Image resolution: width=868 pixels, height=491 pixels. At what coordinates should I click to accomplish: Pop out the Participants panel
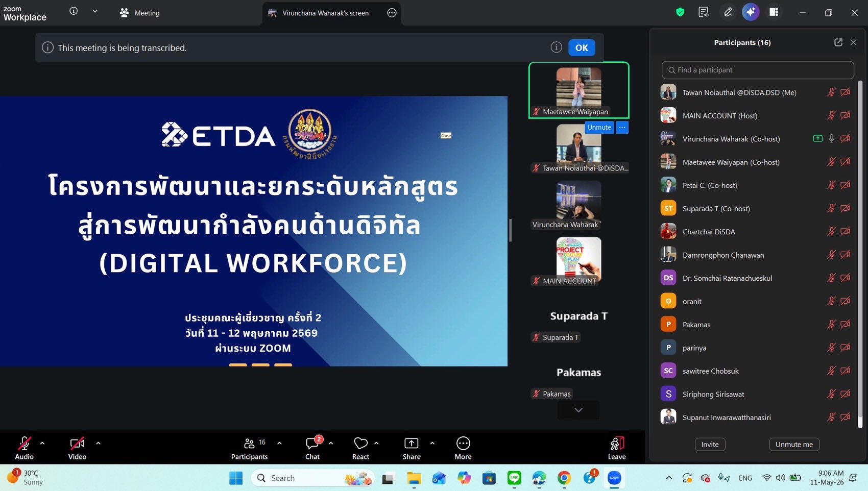click(x=838, y=42)
